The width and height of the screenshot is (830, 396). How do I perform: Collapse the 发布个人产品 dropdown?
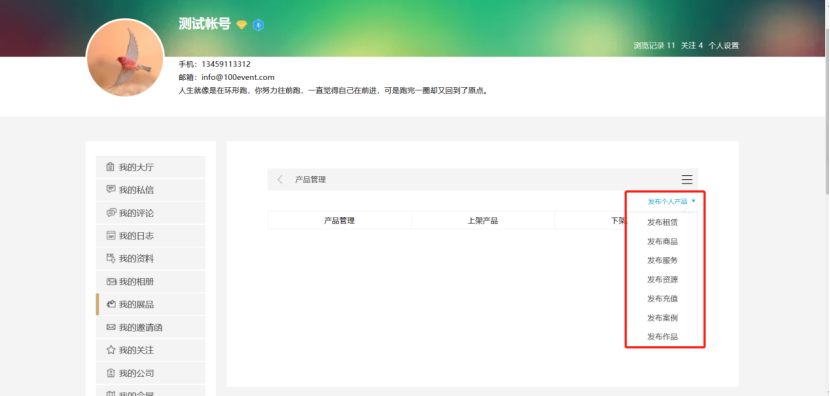coord(671,201)
